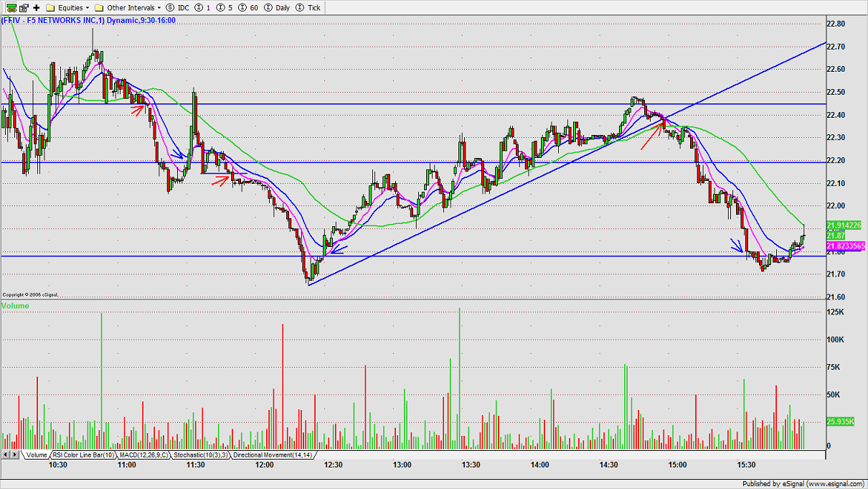The height and width of the screenshot is (489, 868).
Task: Click the black plus icon in toolbar
Action: pyautogui.click(x=36, y=8)
